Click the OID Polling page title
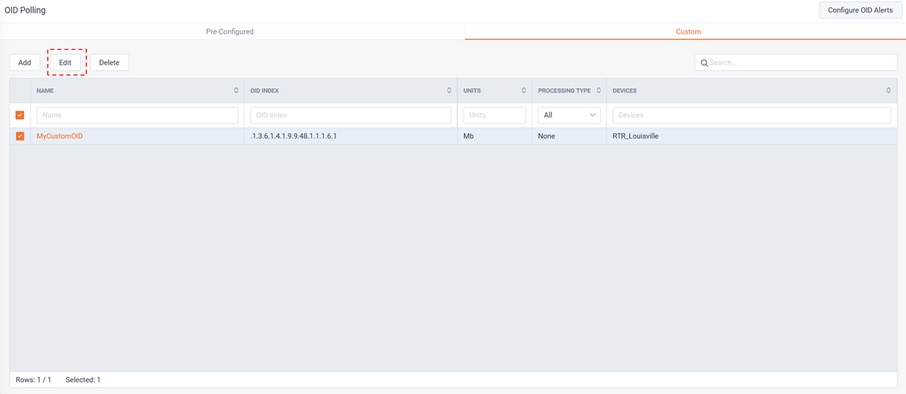Image resolution: width=906 pixels, height=394 pixels. [x=25, y=10]
